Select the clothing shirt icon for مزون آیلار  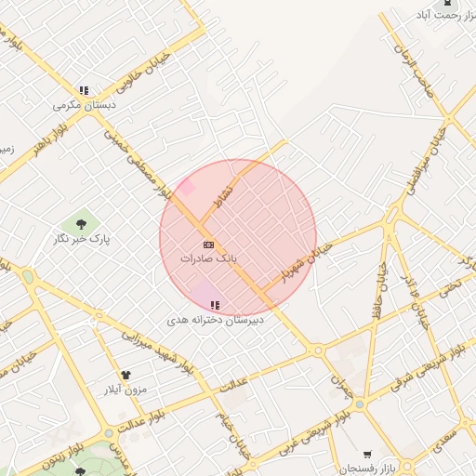tap(126, 375)
